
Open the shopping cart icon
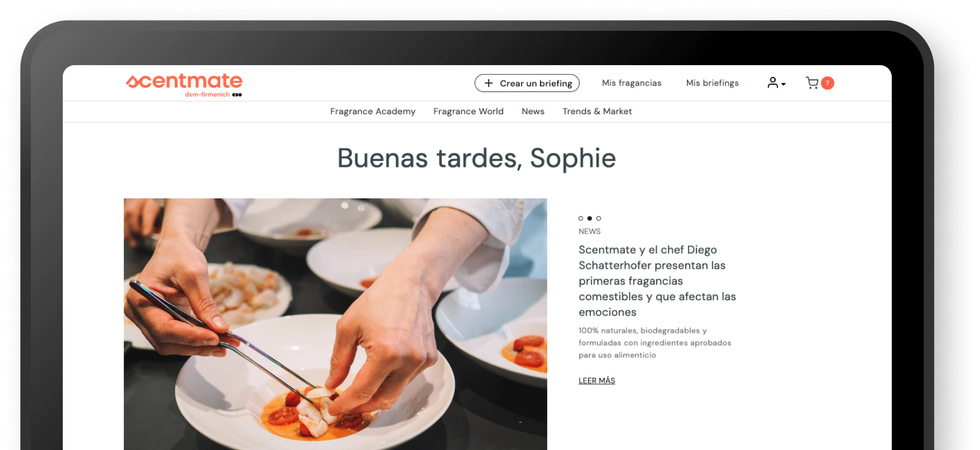812,83
